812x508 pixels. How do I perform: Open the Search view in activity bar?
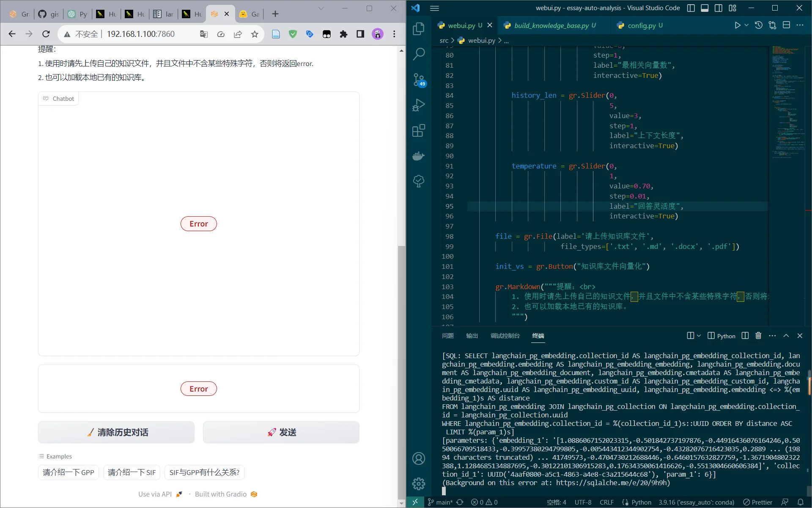click(x=418, y=54)
